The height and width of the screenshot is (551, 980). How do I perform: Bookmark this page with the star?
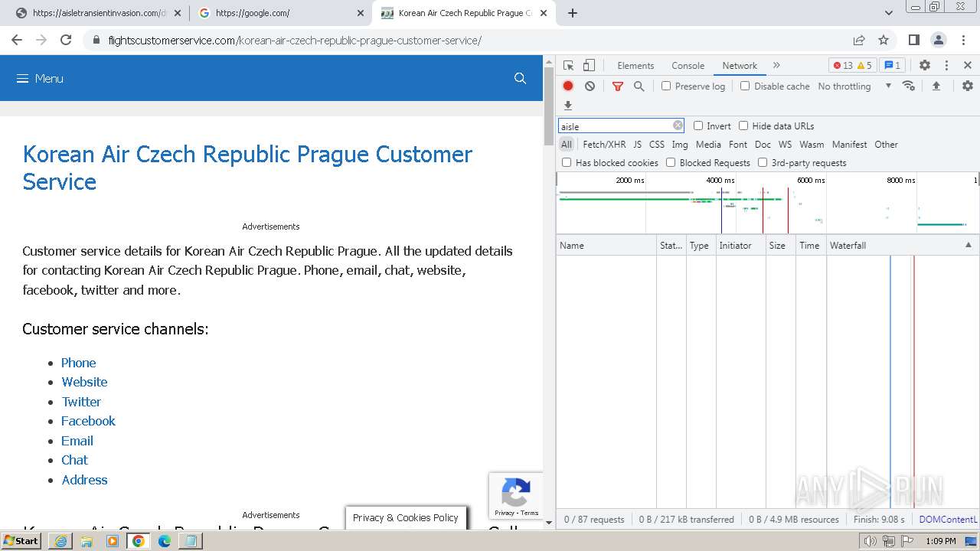coord(884,40)
